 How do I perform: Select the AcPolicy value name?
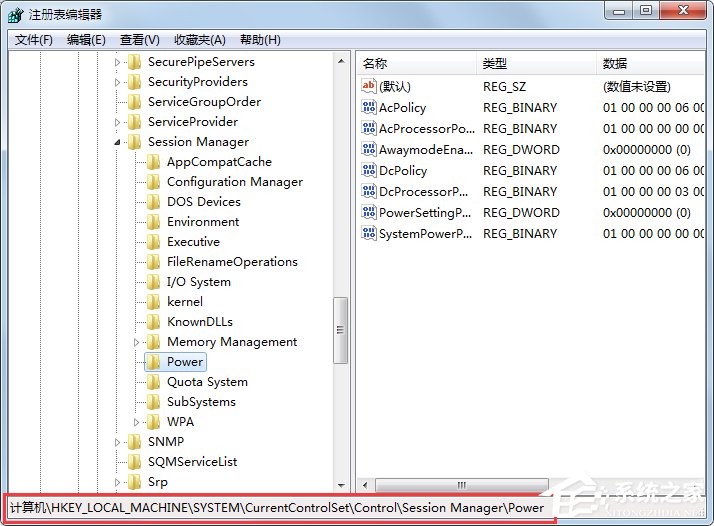[x=403, y=108]
